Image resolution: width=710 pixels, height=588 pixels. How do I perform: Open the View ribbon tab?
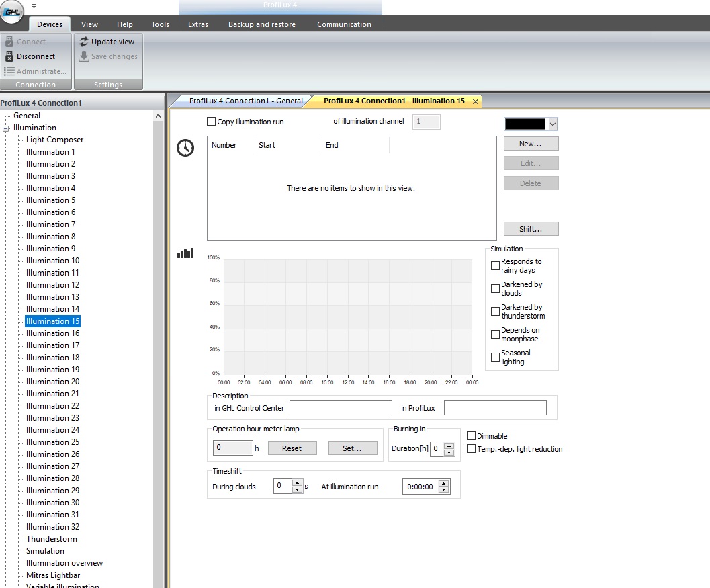pos(89,24)
